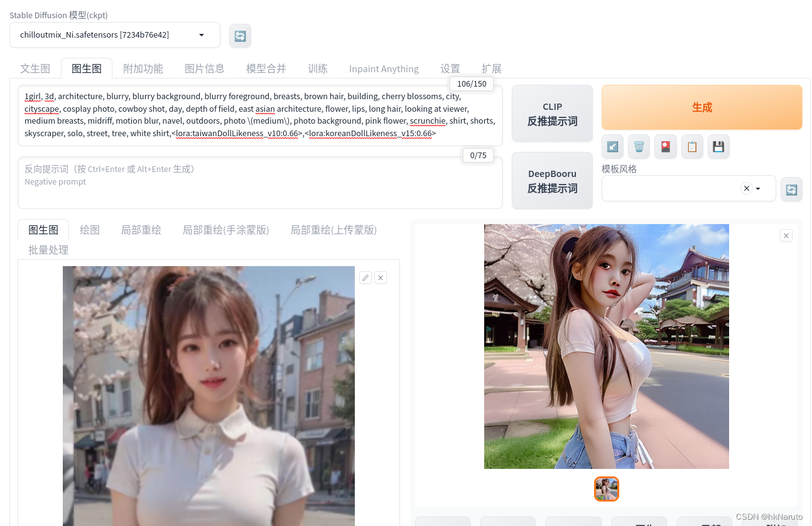The height and width of the screenshot is (526, 812).
Task: Click the trash icon to clear the prompt
Action: (x=639, y=146)
